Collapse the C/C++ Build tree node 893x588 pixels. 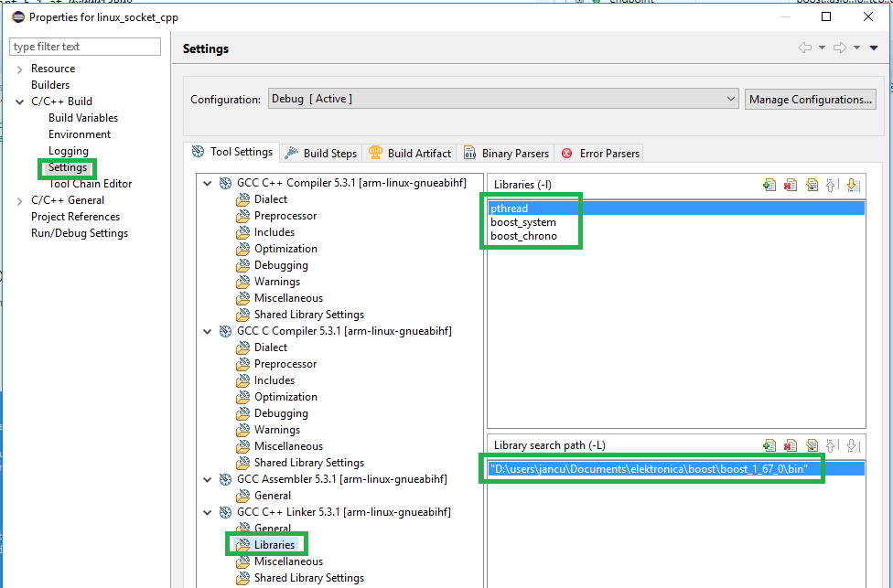coord(20,102)
